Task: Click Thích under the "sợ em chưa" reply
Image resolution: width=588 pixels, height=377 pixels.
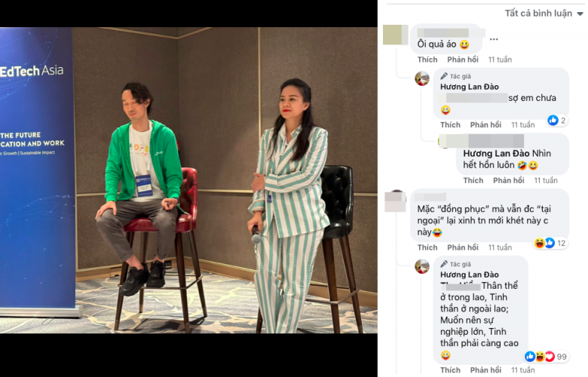Action: pyautogui.click(x=450, y=125)
